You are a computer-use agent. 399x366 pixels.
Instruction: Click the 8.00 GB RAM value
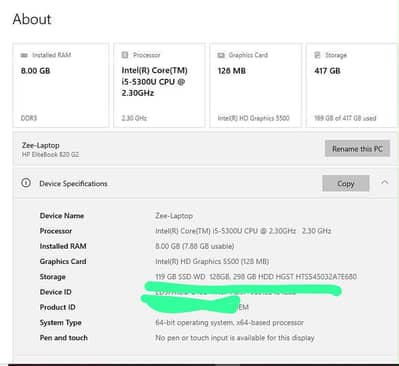pyautogui.click(x=35, y=71)
